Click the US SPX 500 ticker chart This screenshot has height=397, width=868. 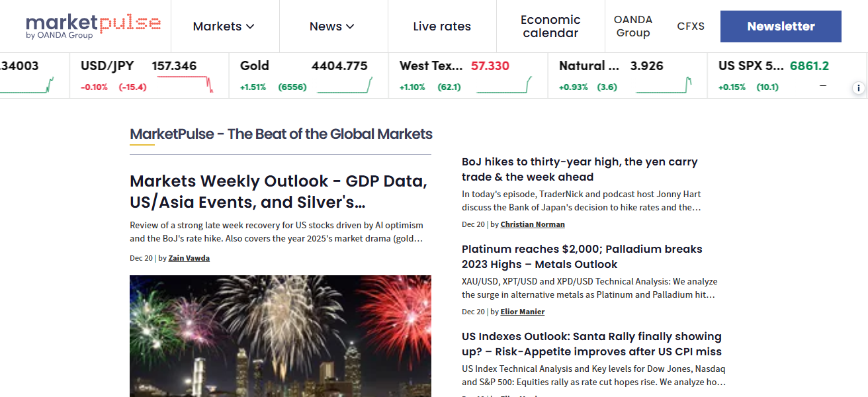click(822, 85)
